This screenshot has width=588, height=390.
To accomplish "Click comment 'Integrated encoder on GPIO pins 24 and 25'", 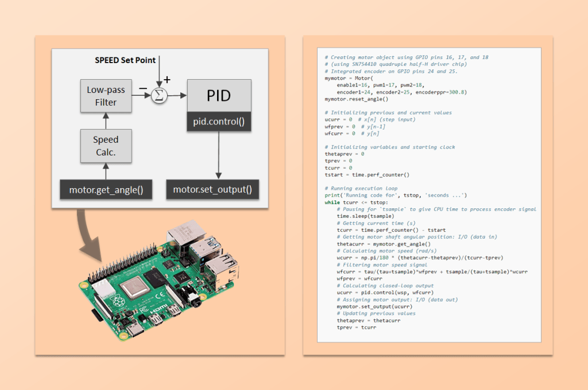I will pyautogui.click(x=391, y=71).
